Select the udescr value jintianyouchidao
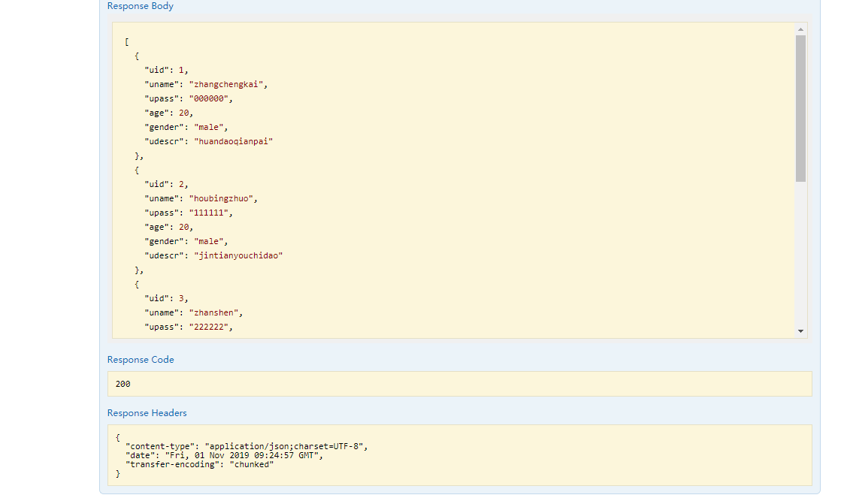This screenshot has height=504, width=847. pos(237,255)
